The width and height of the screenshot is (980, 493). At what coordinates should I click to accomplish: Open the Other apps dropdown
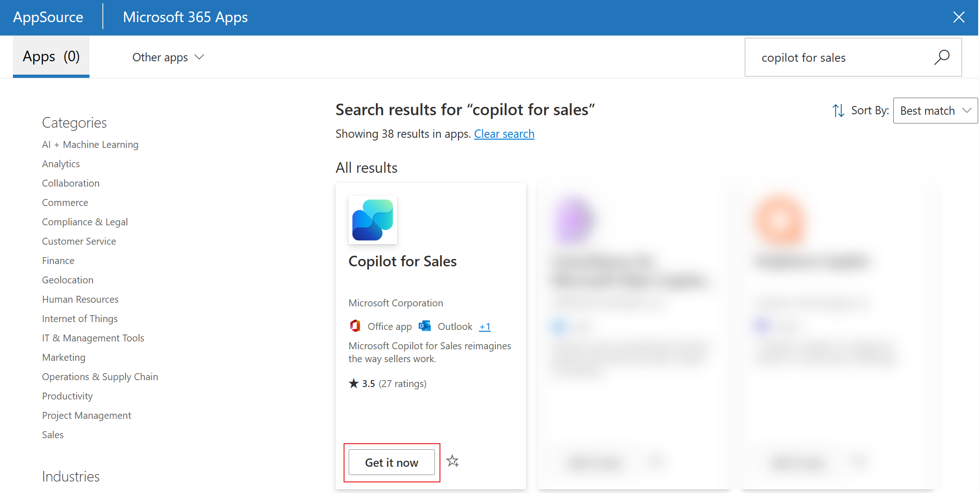coord(168,57)
